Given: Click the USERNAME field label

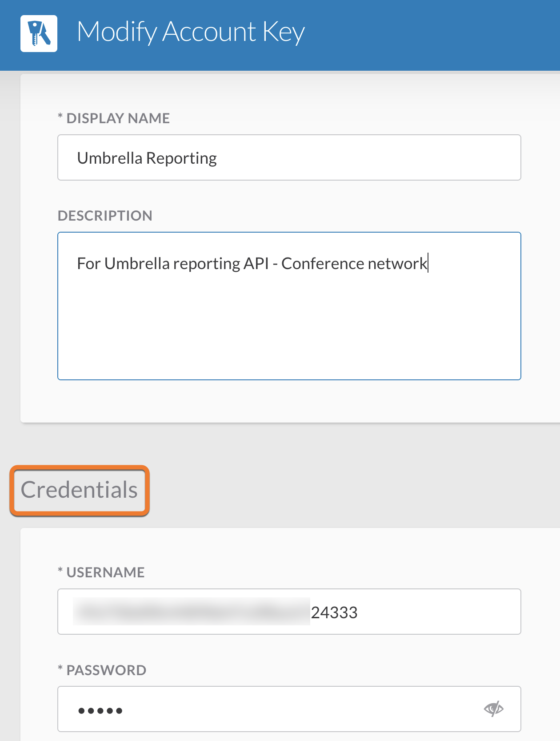Looking at the screenshot, I should [101, 572].
